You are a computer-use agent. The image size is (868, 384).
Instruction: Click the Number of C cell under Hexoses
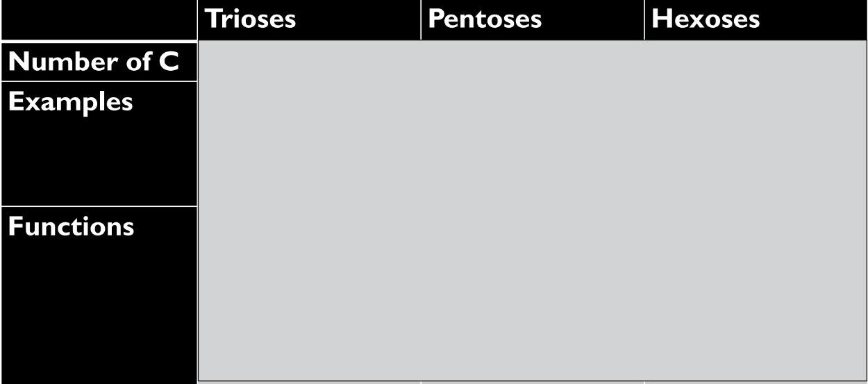coord(756,62)
